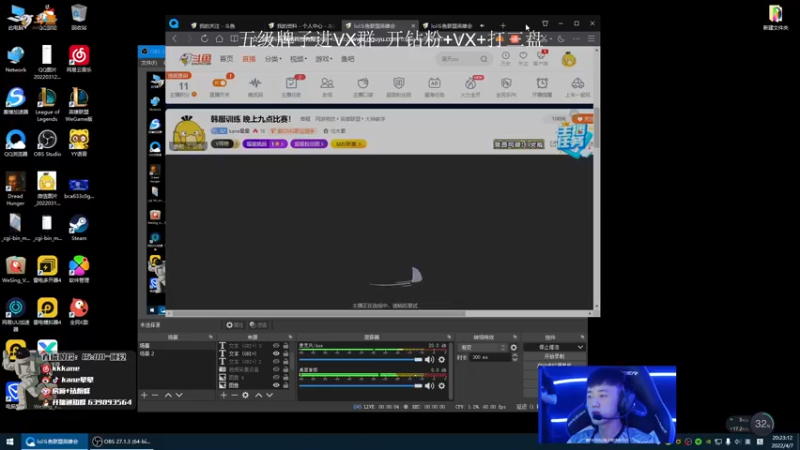Click the browser refresh icon
Screen dimensions: 800x450
tap(204, 39)
